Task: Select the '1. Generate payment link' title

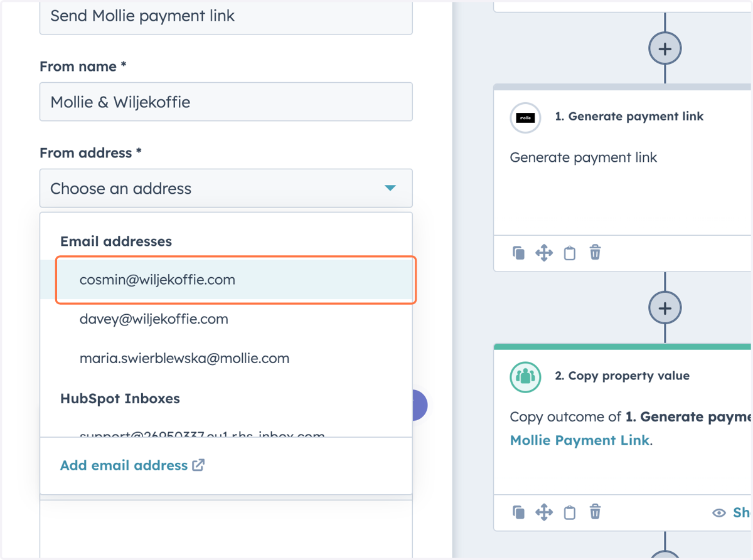Action: click(x=629, y=116)
